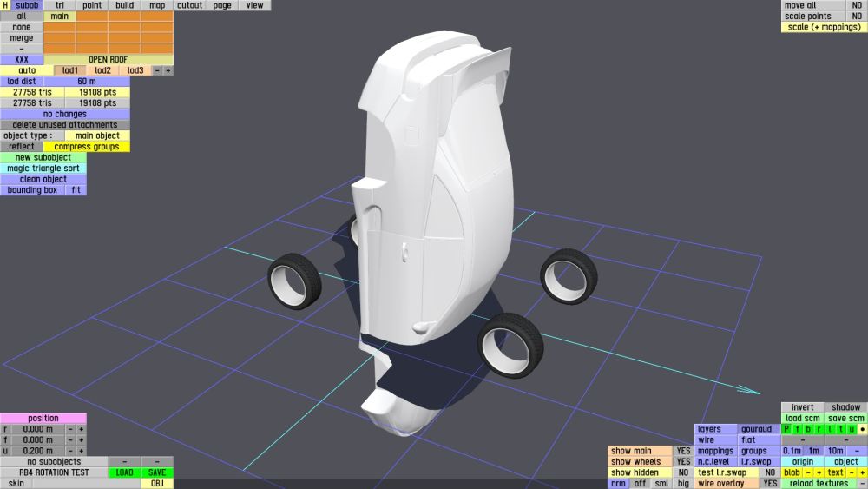The height and width of the screenshot is (489, 868).
Task: Toggle the P layer button
Action: 786,429
